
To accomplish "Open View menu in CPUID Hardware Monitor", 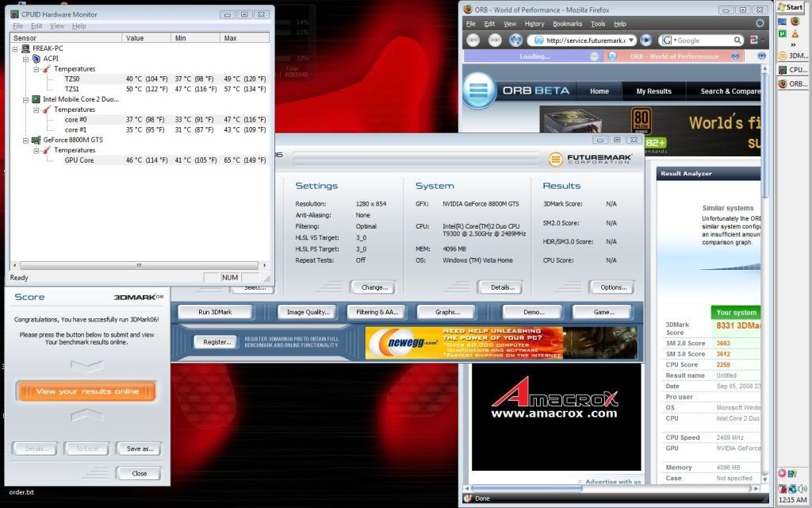I will (x=57, y=26).
